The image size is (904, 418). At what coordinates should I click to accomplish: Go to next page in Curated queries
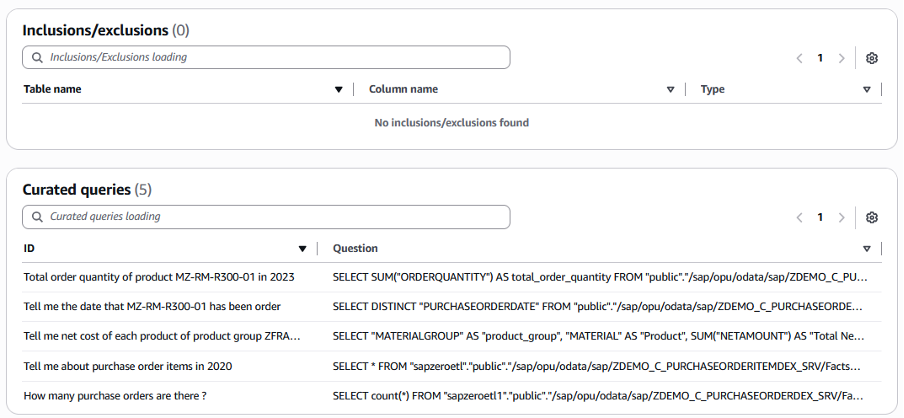pyautogui.click(x=841, y=217)
